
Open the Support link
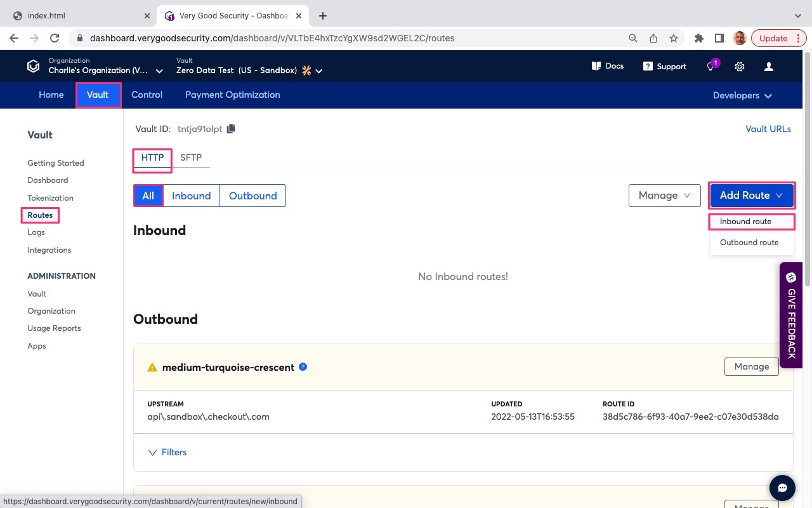click(x=665, y=66)
